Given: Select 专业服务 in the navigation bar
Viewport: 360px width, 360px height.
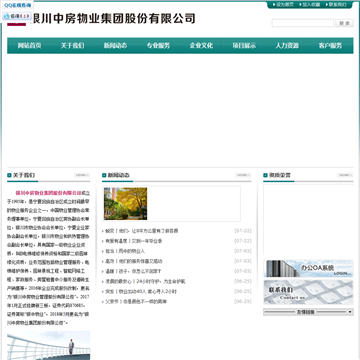Looking at the screenshot, I should pos(158,46).
